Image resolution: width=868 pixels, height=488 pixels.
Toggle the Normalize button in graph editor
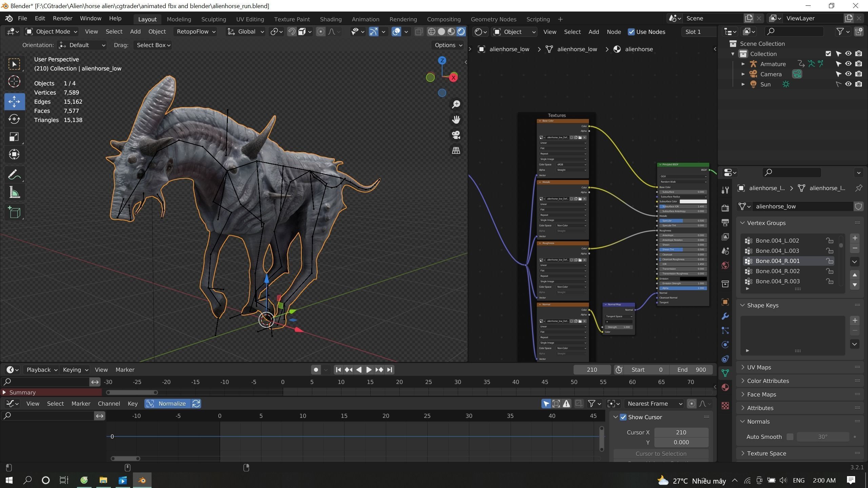[x=167, y=404]
